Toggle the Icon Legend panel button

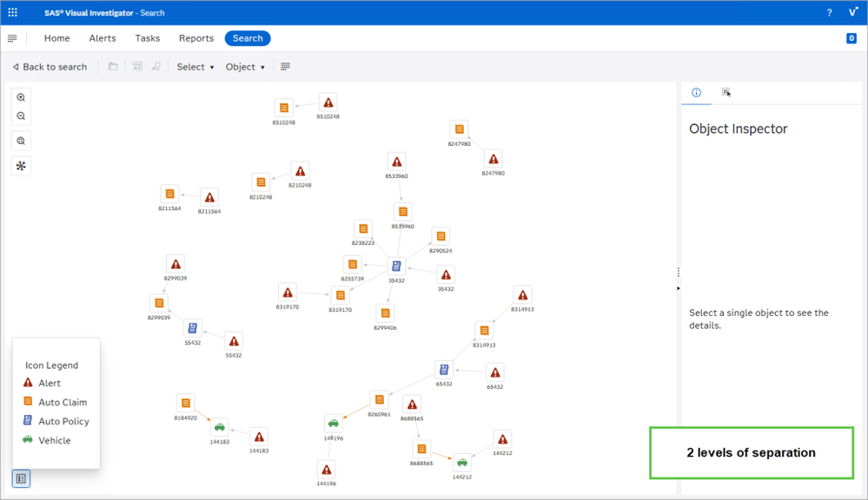tap(21, 478)
